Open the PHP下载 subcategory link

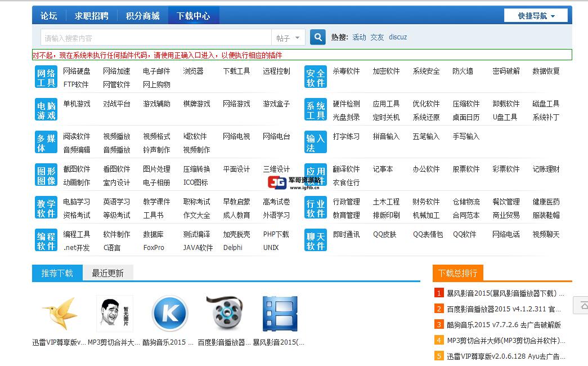click(276, 234)
